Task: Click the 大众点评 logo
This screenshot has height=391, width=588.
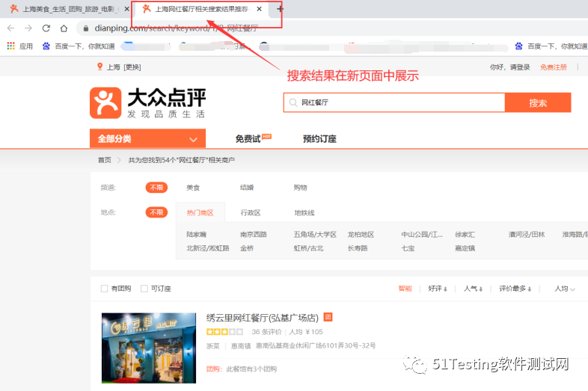Action: (x=148, y=102)
